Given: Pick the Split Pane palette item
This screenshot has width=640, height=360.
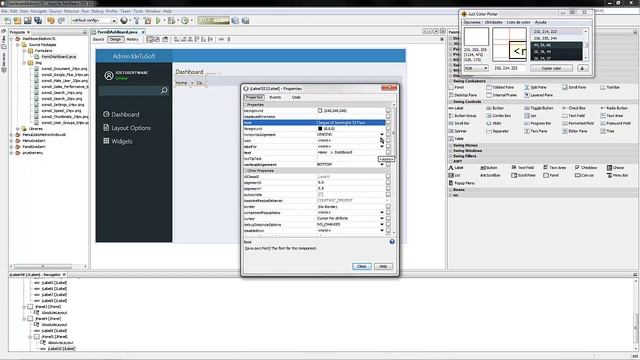Looking at the screenshot, I should 536,87.
